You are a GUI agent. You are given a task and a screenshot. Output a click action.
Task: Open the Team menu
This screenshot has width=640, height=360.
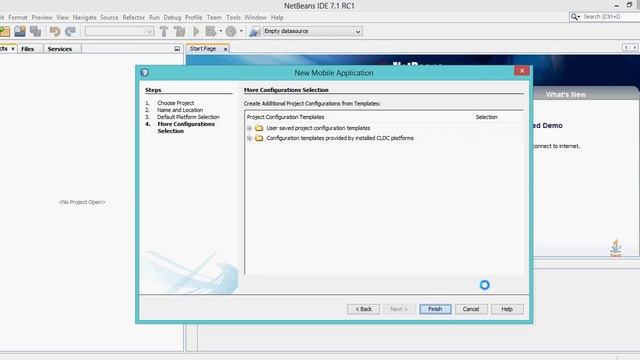tap(214, 18)
